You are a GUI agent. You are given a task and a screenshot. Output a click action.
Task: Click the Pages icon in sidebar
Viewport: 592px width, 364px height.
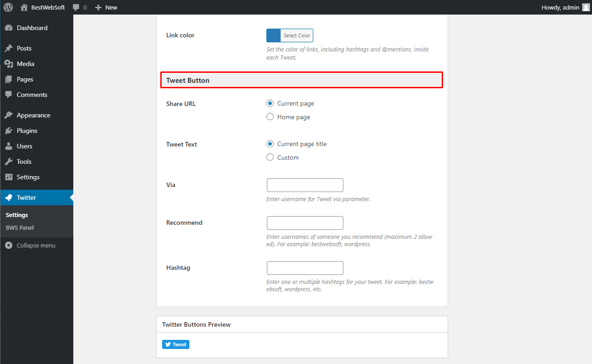coord(9,79)
